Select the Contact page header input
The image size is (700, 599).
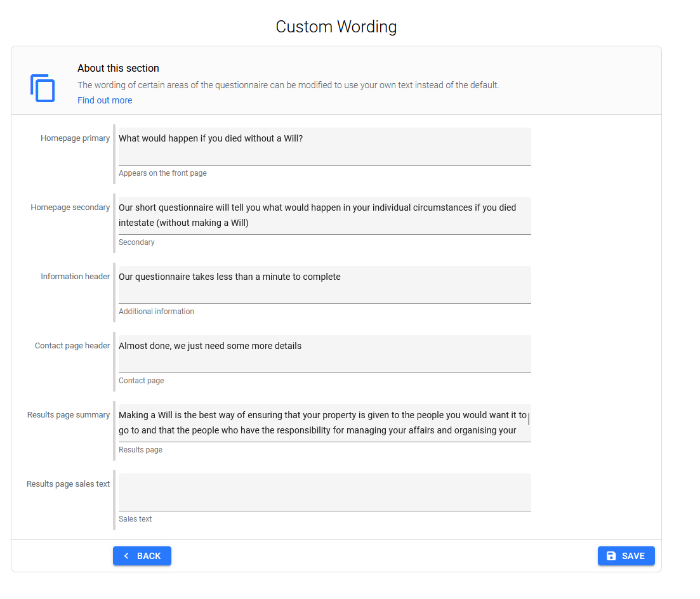click(x=324, y=353)
